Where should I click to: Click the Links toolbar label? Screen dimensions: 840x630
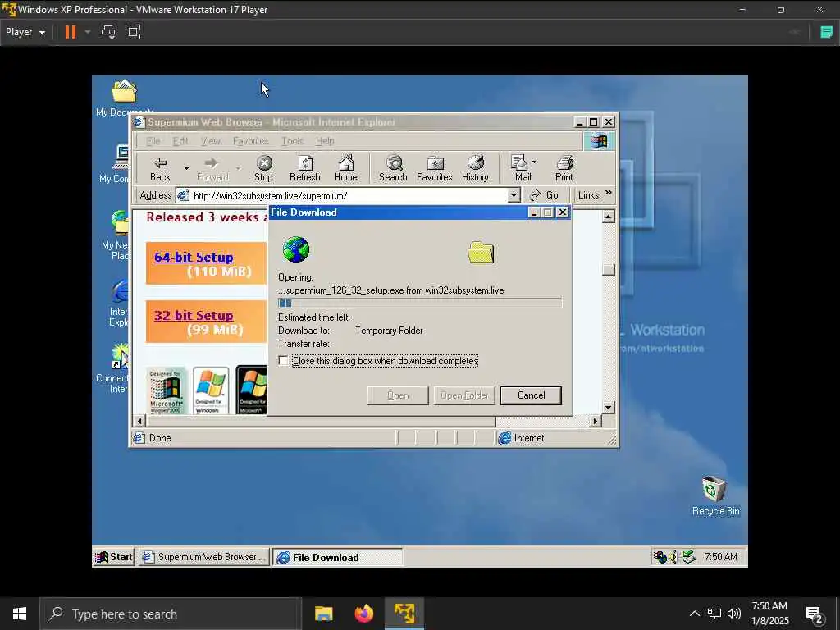tap(588, 195)
